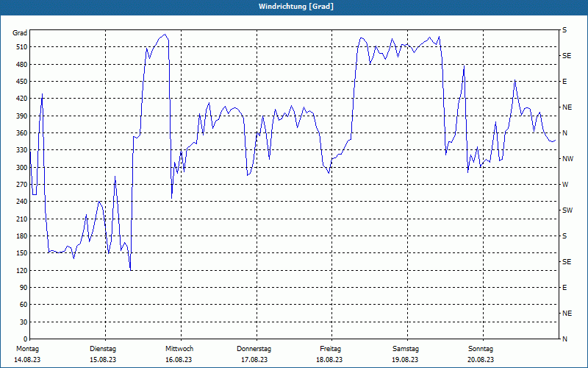Select the 240 value on the degree axis
The image size is (588, 368).
click(x=22, y=202)
